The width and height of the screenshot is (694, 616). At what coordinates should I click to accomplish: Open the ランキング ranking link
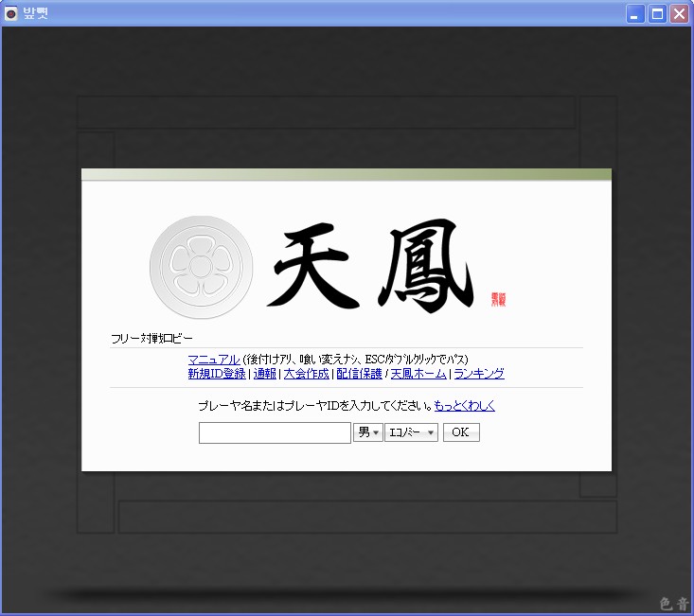click(479, 374)
